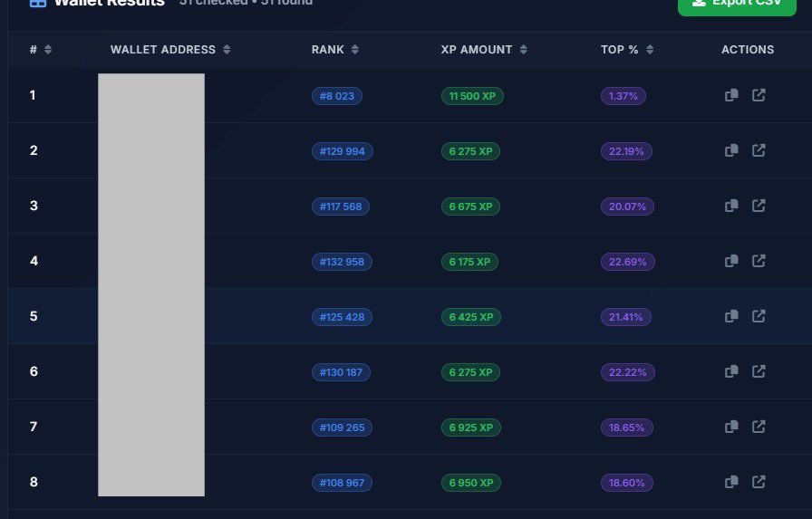This screenshot has width=812, height=519.
Task: Select the #129 994 rank badge
Action: click(343, 151)
